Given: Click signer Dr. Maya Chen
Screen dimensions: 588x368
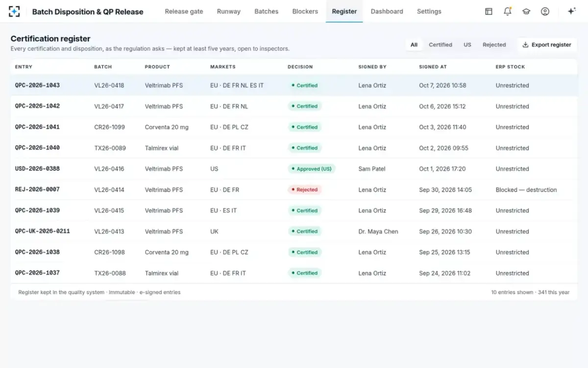Looking at the screenshot, I should pyautogui.click(x=378, y=231).
